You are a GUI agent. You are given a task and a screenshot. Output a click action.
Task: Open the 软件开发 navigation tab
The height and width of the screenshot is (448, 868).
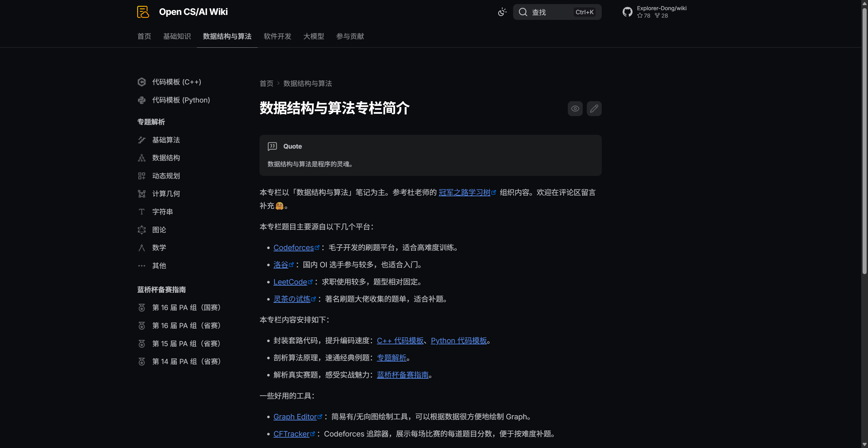pos(277,36)
